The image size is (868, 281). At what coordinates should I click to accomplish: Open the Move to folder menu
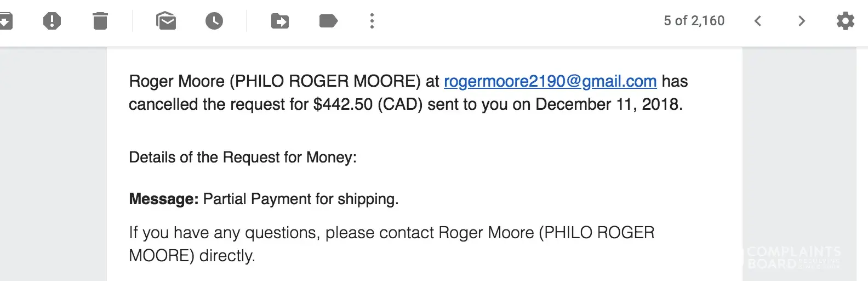point(280,21)
